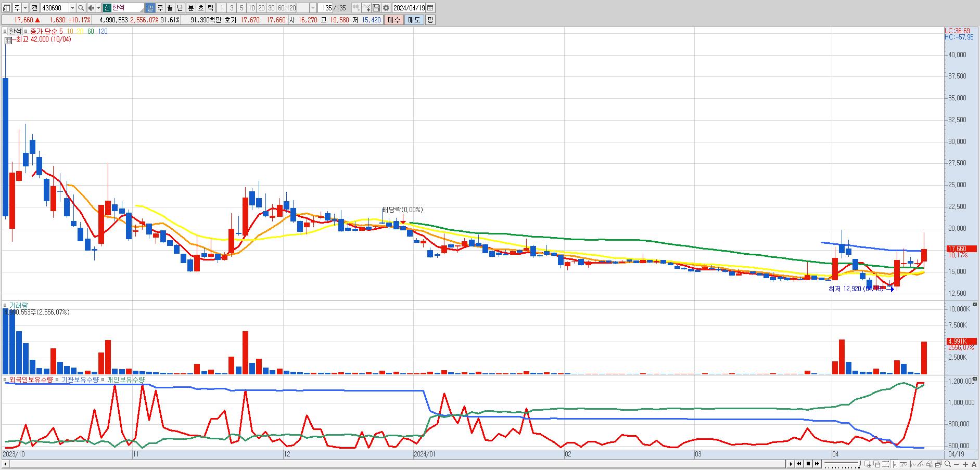Stop chart replay playback

tap(808, 464)
